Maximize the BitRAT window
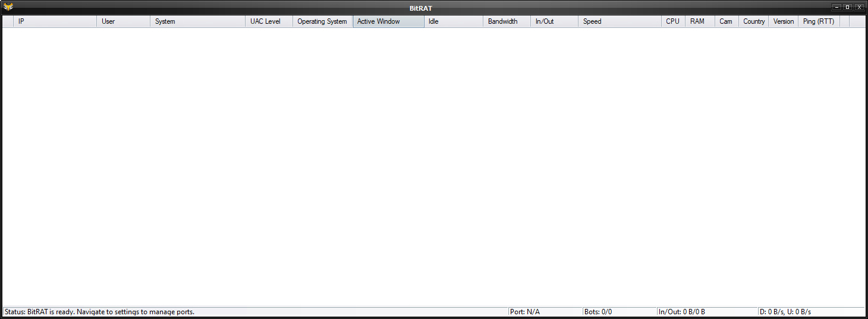 848,7
